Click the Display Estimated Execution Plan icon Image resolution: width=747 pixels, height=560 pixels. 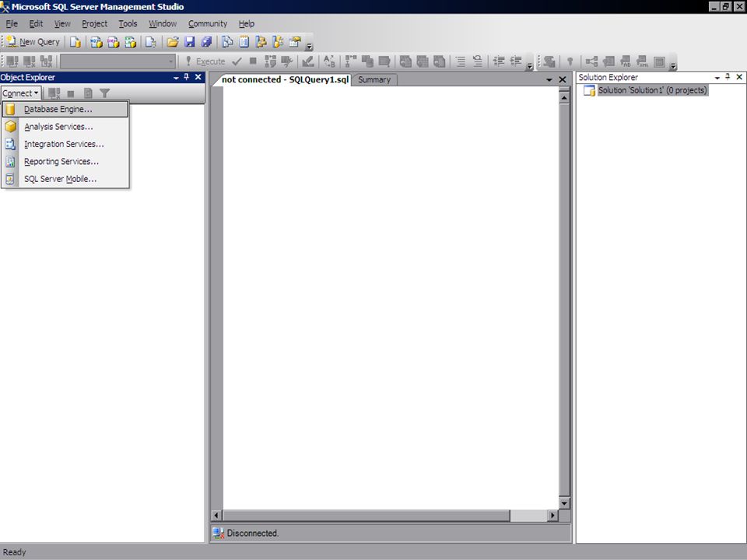(270, 61)
